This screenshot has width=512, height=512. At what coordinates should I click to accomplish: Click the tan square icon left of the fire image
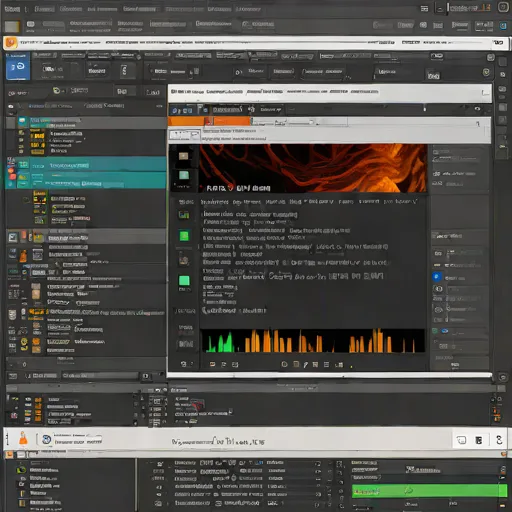pos(183,156)
